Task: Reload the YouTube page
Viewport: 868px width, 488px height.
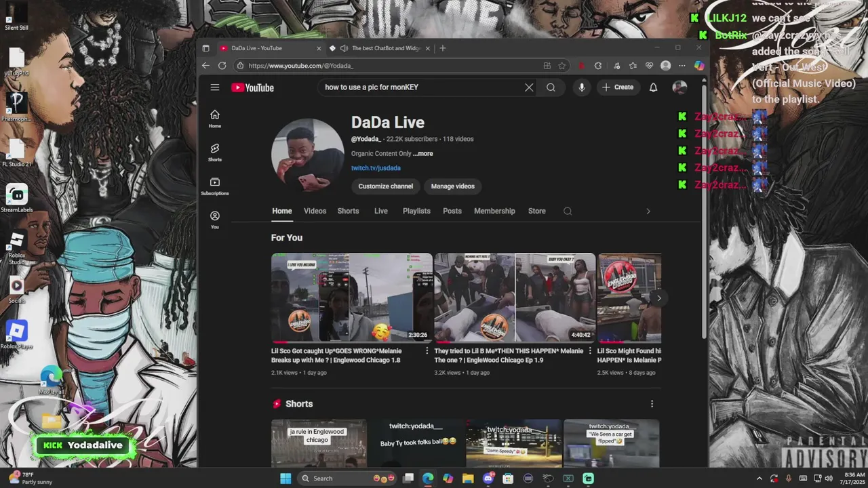Action: point(222,66)
